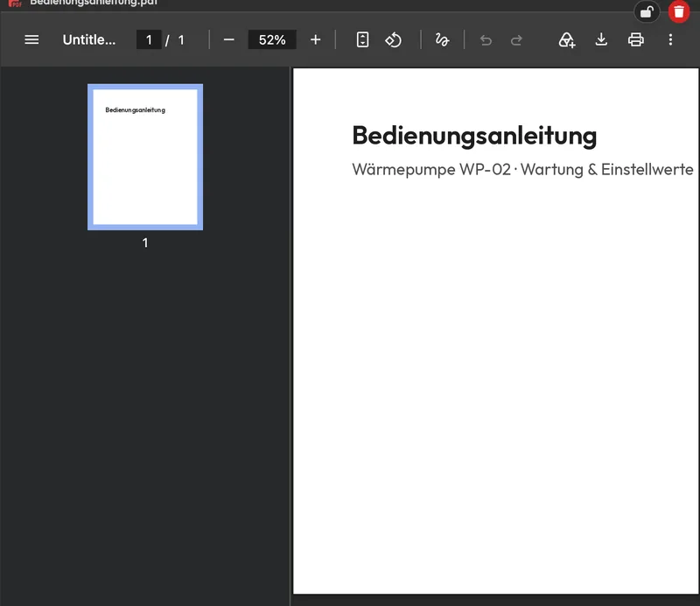Click the redo arrow
The height and width of the screenshot is (606, 700).
(516, 40)
